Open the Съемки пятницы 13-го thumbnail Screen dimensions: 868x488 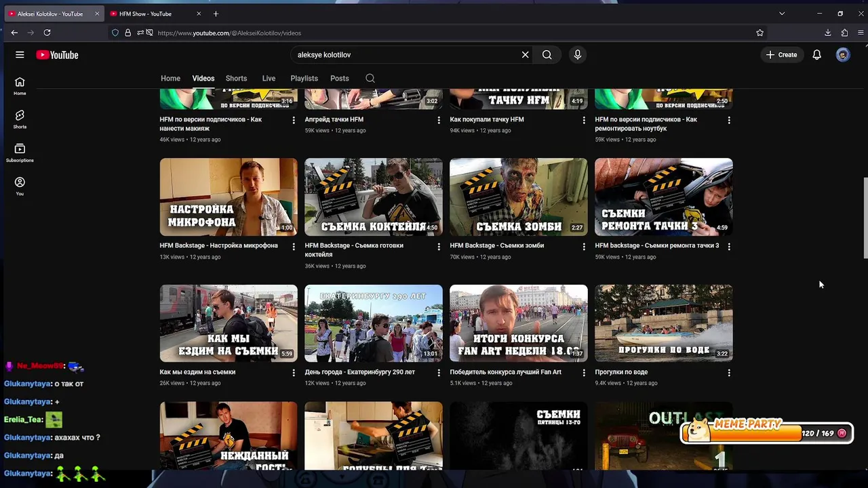point(519,436)
